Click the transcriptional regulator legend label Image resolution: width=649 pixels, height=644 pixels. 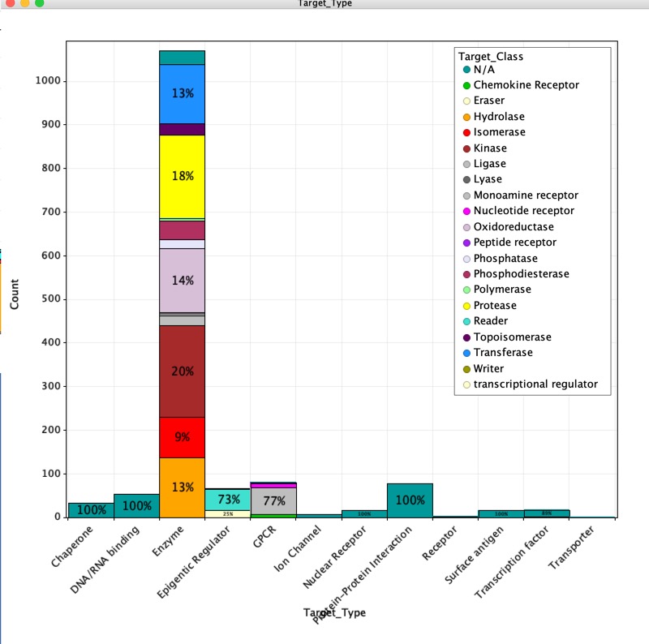coord(535,384)
